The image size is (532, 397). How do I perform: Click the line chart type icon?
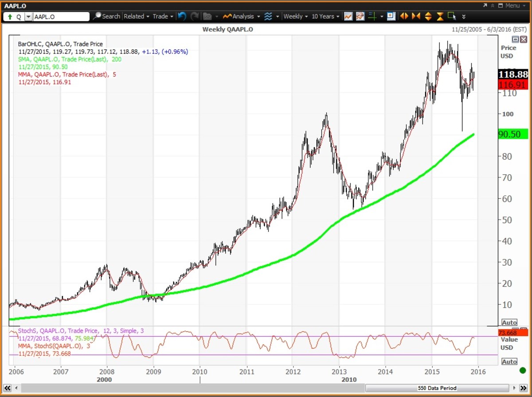click(348, 16)
